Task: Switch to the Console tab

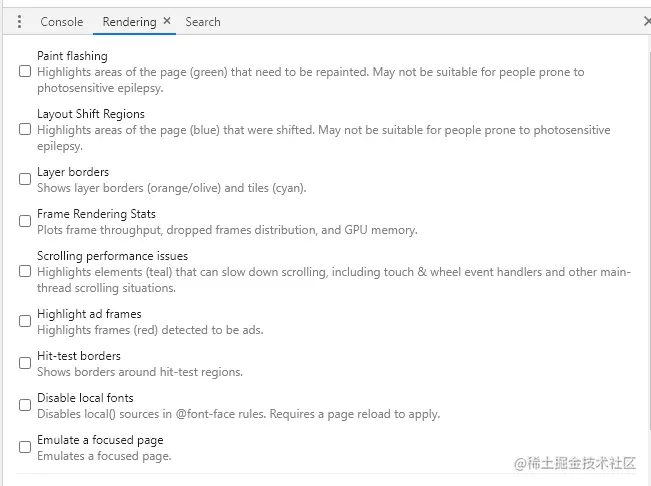Action: 61,21
